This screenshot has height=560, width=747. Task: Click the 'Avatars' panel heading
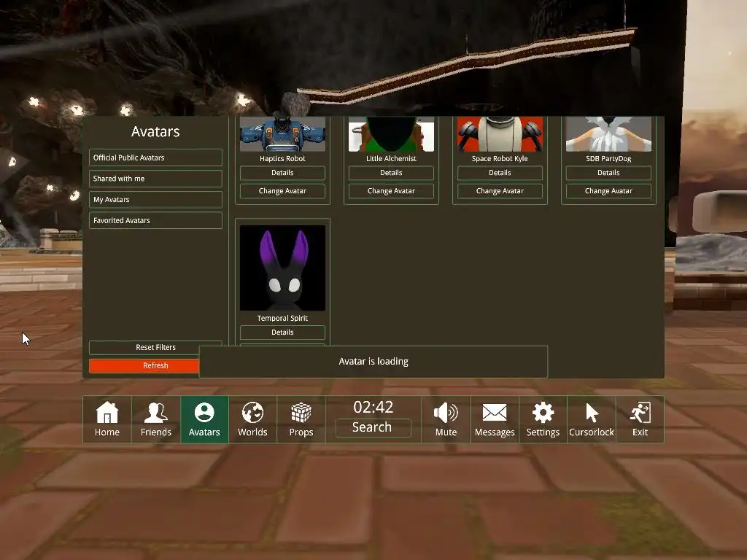point(155,131)
